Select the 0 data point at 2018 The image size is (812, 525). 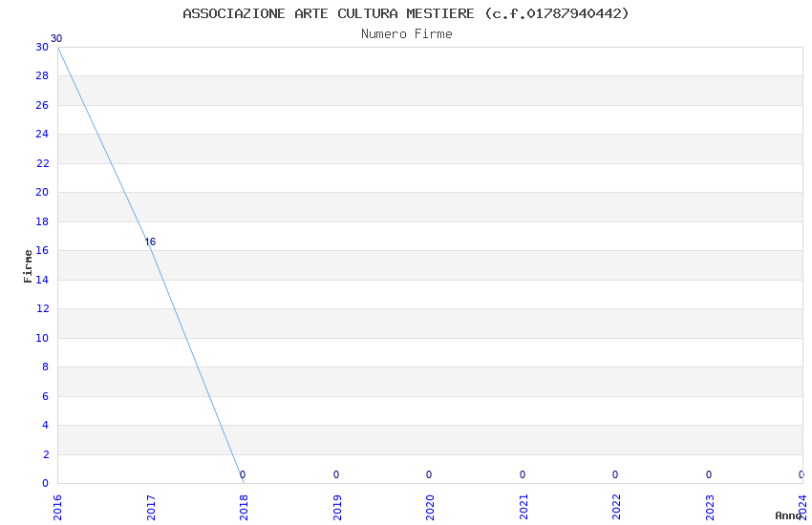(243, 474)
